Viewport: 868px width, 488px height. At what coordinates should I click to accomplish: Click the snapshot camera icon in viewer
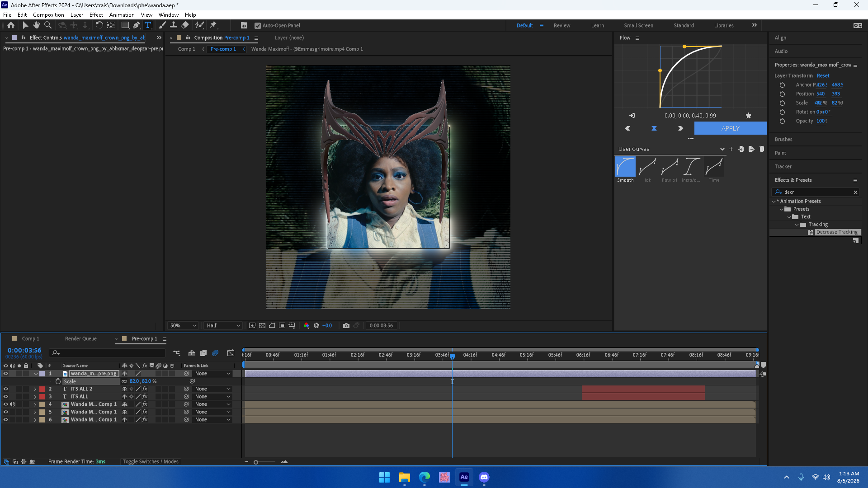click(x=346, y=325)
